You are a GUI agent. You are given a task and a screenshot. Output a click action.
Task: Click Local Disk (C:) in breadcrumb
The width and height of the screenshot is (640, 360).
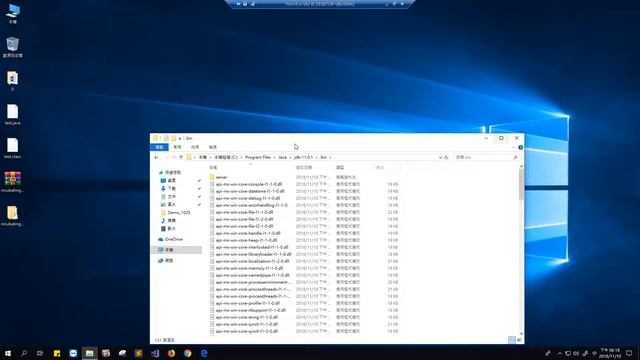click(x=226, y=157)
